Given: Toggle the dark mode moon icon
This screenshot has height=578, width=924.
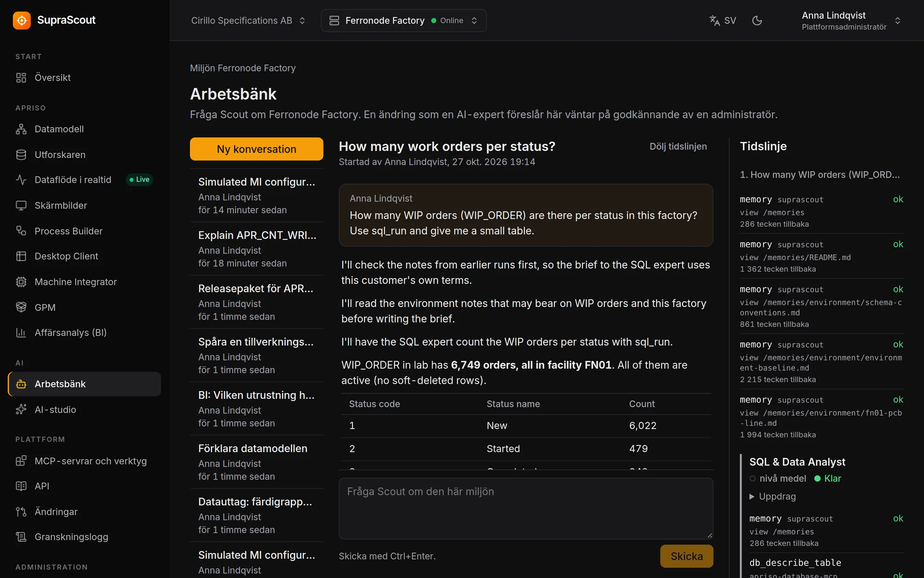Looking at the screenshot, I should coord(757,20).
